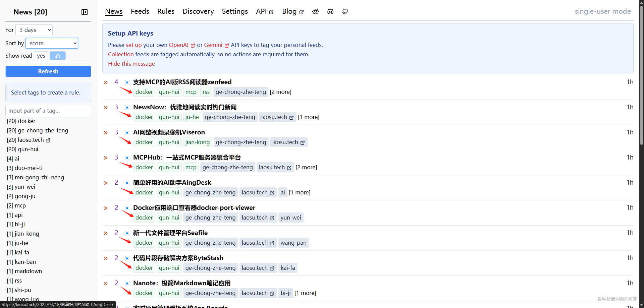The width and height of the screenshot is (644, 308).
Task: Expand the Seafile article body
Action: tap(106, 233)
